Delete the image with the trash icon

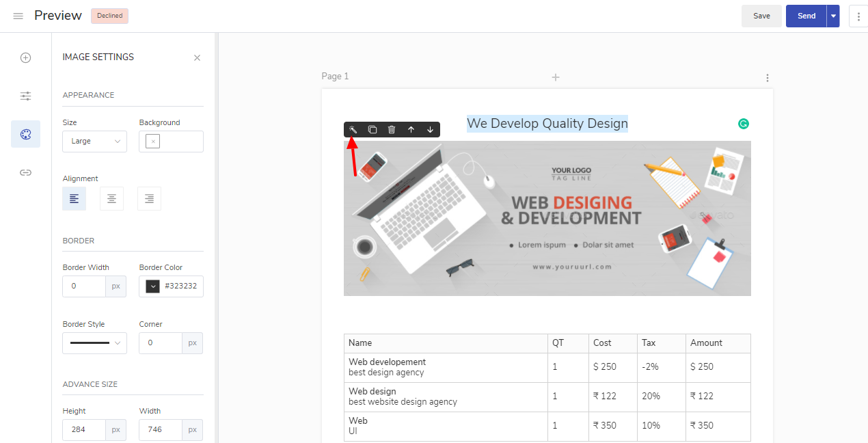click(x=392, y=129)
